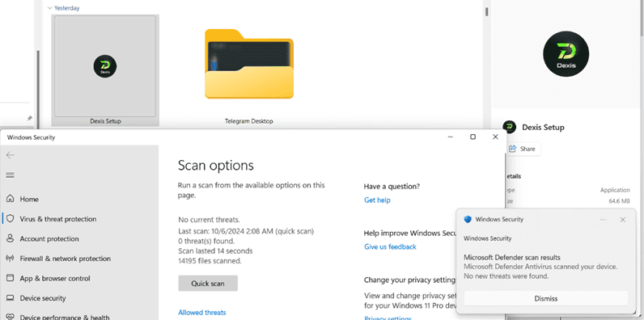Click the 'Dexis Setup' title in details pane
The width and height of the screenshot is (644, 320).
pyautogui.click(x=543, y=127)
